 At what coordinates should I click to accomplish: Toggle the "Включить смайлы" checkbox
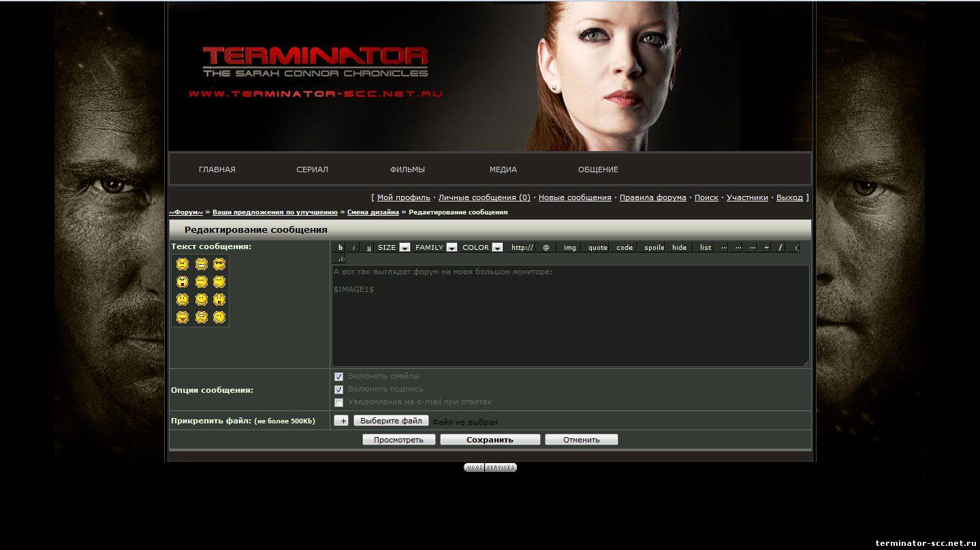pos(338,376)
